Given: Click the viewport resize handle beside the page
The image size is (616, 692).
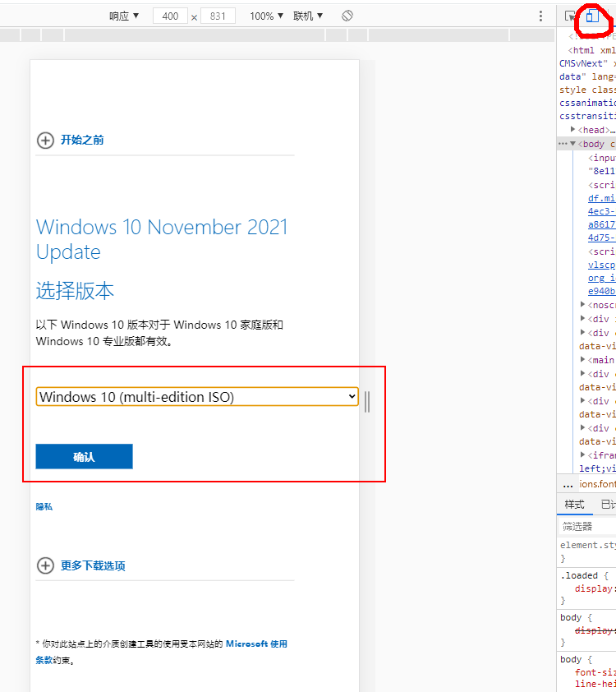Looking at the screenshot, I should 367,402.
